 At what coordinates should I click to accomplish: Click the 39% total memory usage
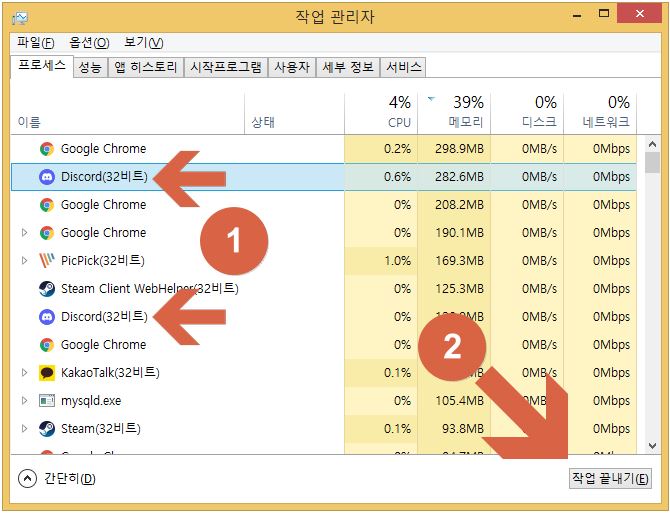(x=468, y=103)
